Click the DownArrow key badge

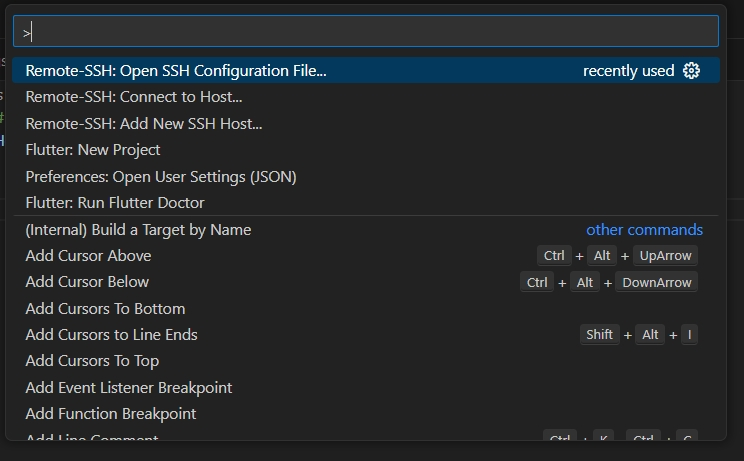[x=657, y=282]
